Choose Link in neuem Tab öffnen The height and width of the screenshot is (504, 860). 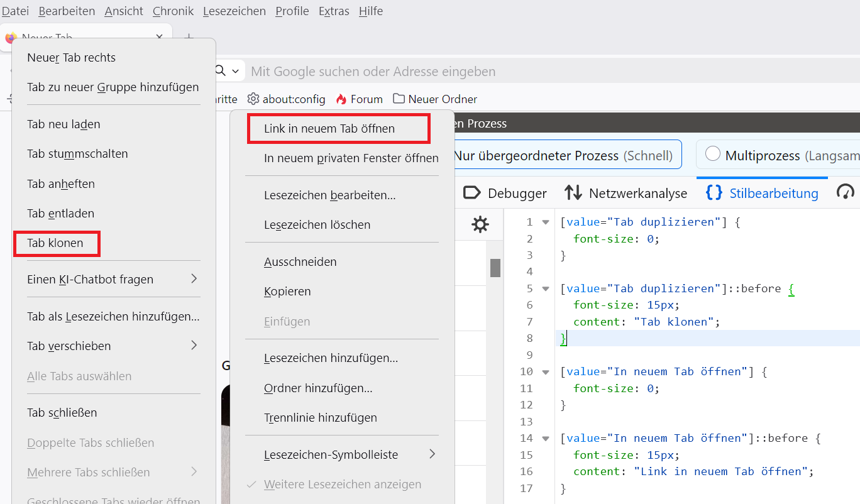tap(329, 128)
